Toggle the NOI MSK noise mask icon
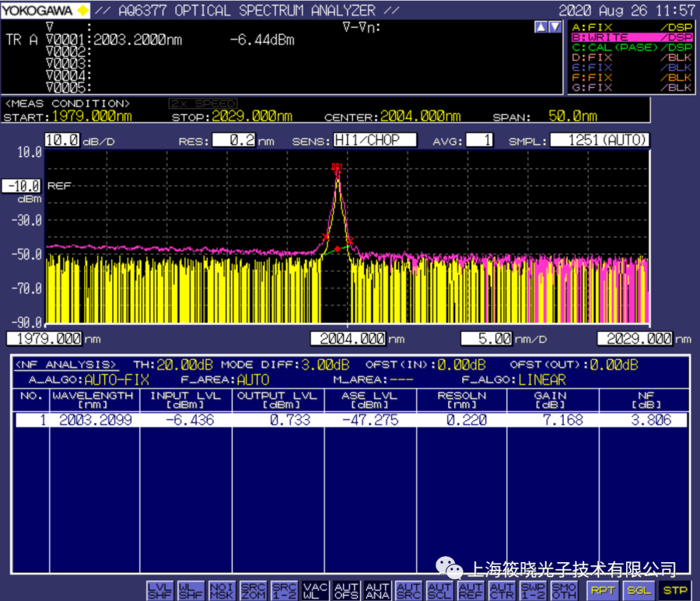Image resolution: width=700 pixels, height=601 pixels. [221, 591]
